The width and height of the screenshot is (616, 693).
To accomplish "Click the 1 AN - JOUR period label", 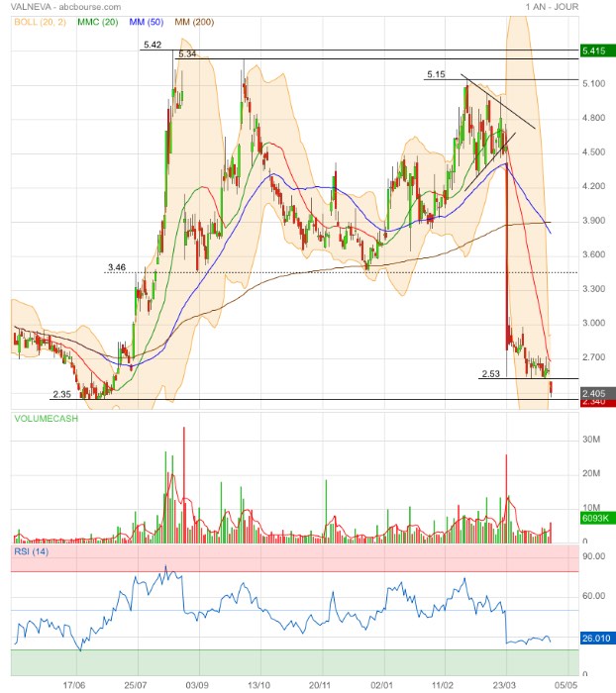I will (x=552, y=7).
